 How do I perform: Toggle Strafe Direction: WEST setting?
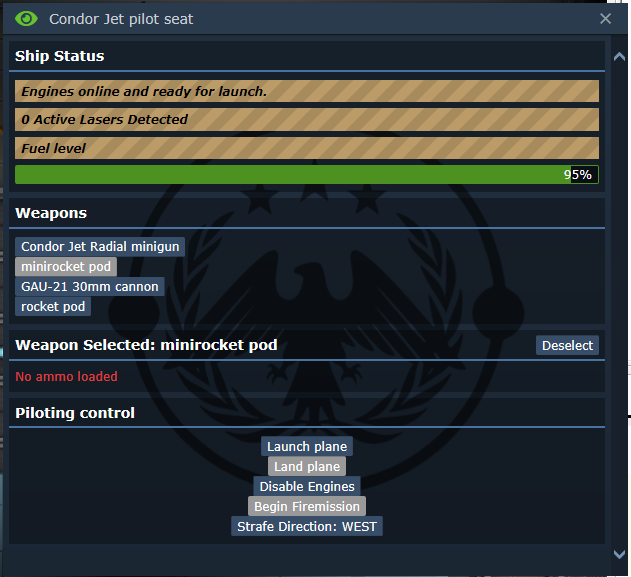pyautogui.click(x=307, y=526)
